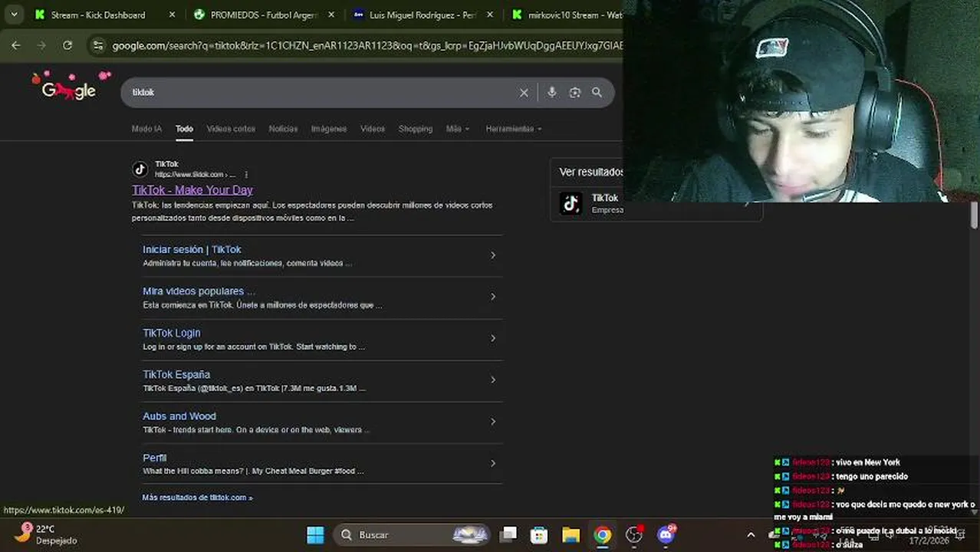Go back to the previous page
The width and height of the screenshot is (980, 552).
16,45
